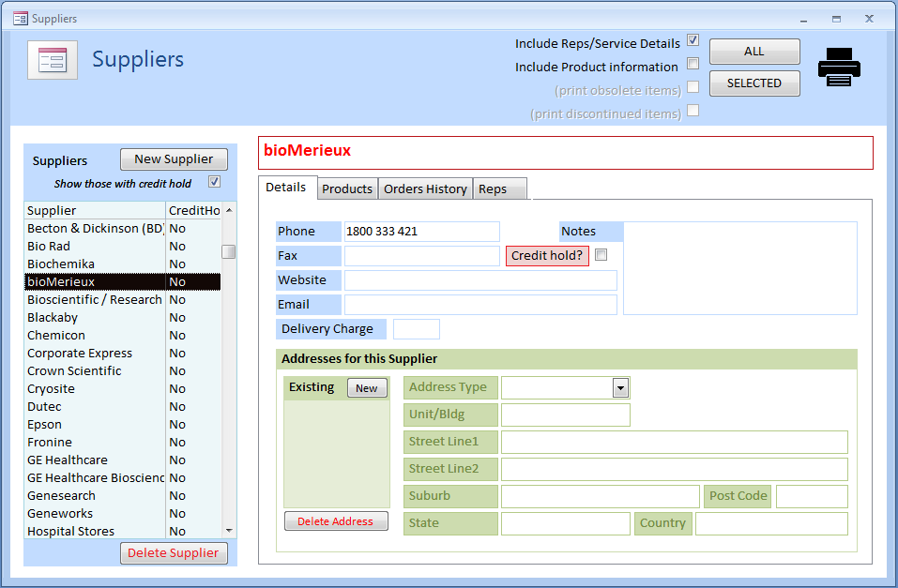The height and width of the screenshot is (588, 898).
Task: Click into the Website field
Action: tap(479, 280)
